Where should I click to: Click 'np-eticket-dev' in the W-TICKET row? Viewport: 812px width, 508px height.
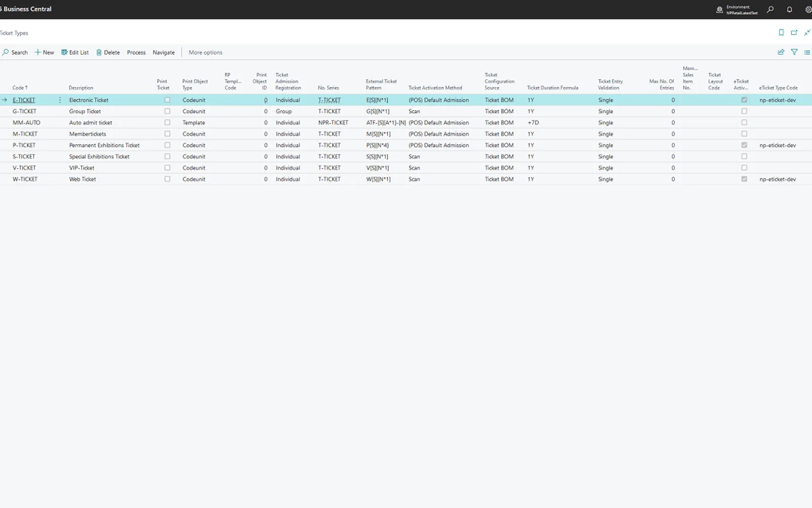click(777, 179)
